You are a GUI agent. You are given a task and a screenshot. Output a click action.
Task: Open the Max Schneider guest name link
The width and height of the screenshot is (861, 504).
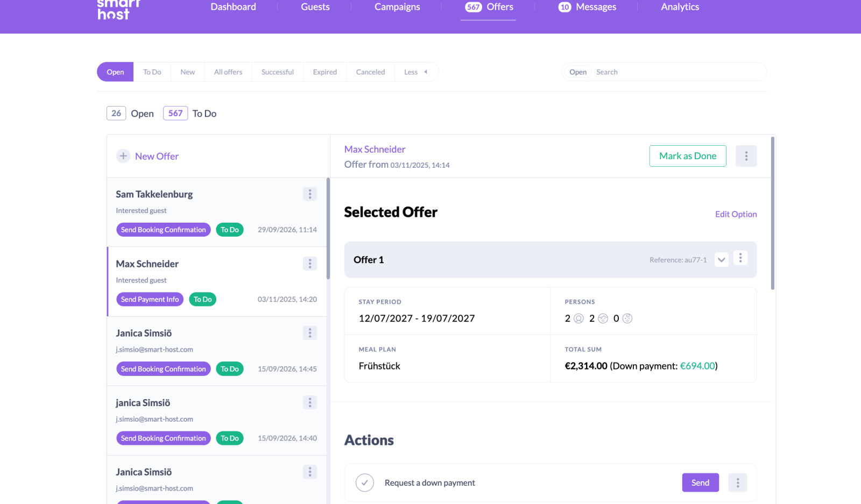(x=375, y=150)
